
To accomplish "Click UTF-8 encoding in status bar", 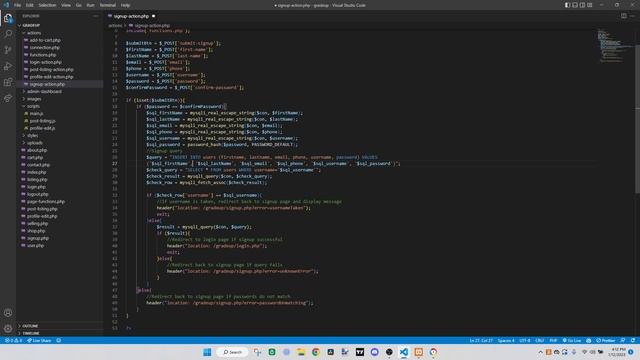I will point(525,340).
